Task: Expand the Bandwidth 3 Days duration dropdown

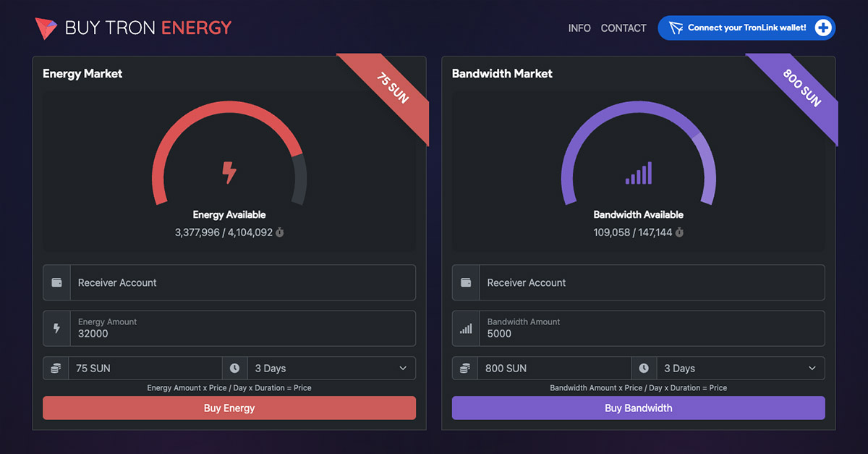Action: point(740,368)
